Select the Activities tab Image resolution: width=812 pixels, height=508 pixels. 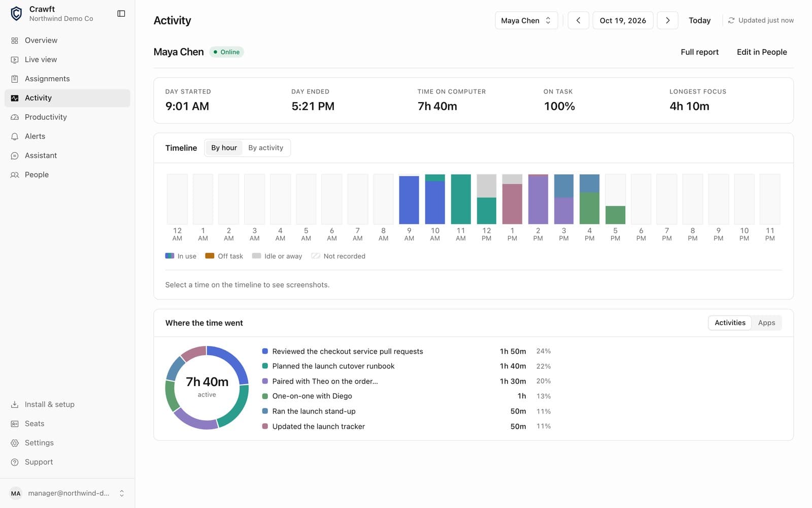tap(730, 323)
